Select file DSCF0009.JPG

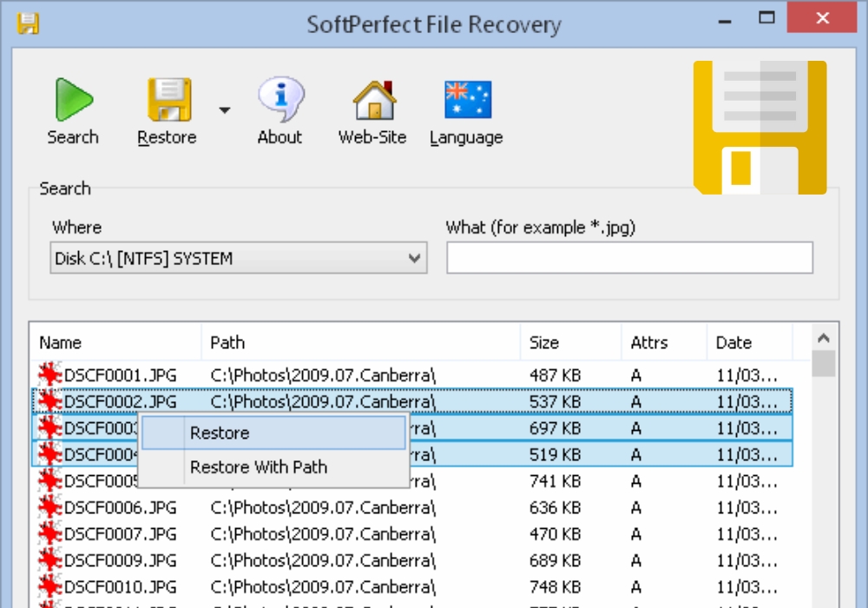(120, 560)
